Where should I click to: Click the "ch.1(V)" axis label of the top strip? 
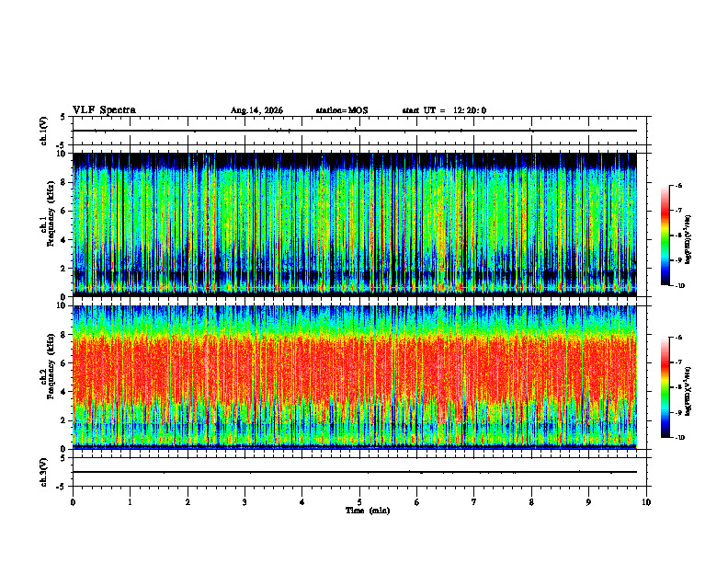pyautogui.click(x=44, y=131)
